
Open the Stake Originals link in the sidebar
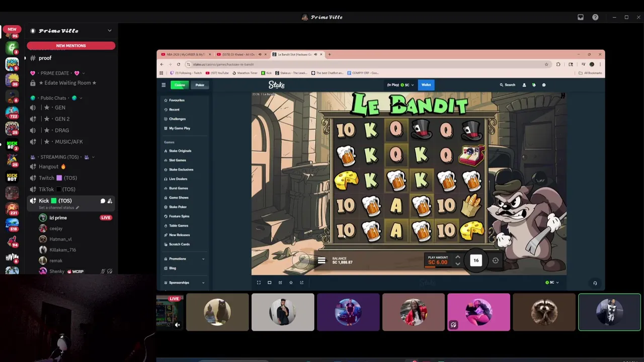(180, 151)
